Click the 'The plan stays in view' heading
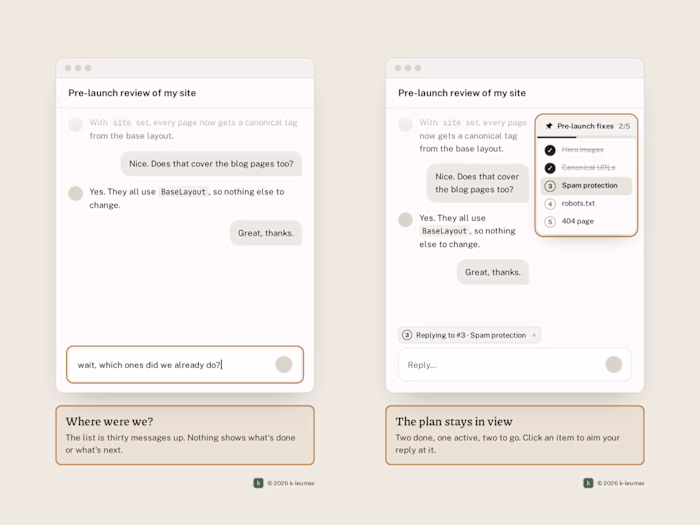The width and height of the screenshot is (700, 525). click(454, 421)
